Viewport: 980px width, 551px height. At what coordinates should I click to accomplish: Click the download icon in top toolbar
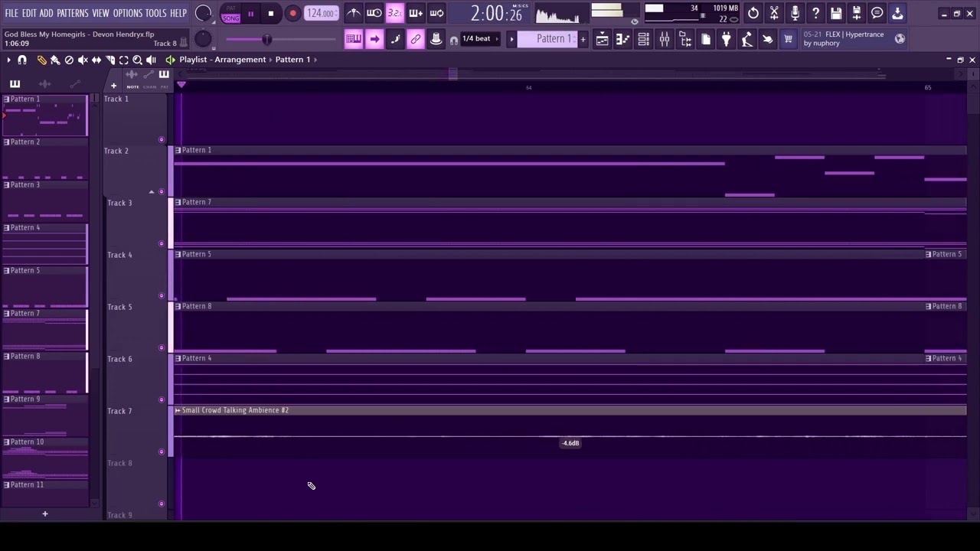click(x=898, y=13)
